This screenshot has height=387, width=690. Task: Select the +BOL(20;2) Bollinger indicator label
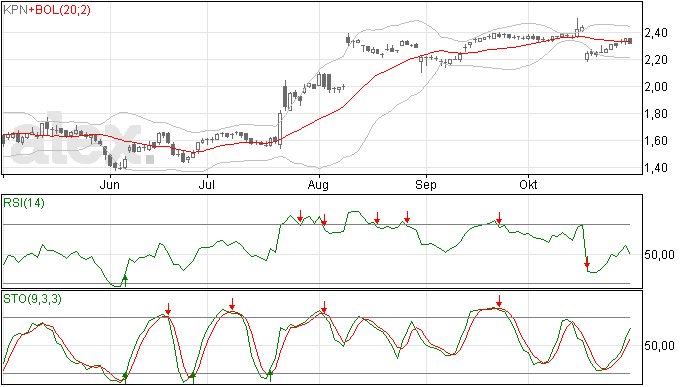pos(59,10)
